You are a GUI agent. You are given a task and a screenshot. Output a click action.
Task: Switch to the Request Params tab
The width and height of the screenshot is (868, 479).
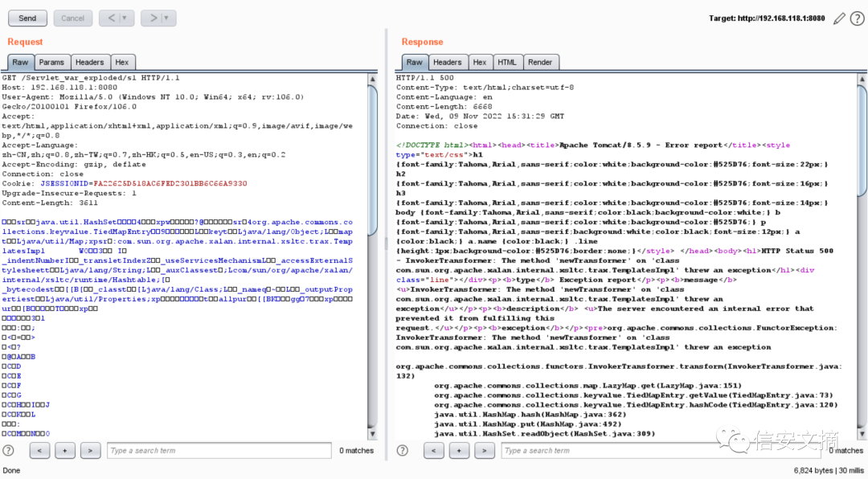coord(51,62)
